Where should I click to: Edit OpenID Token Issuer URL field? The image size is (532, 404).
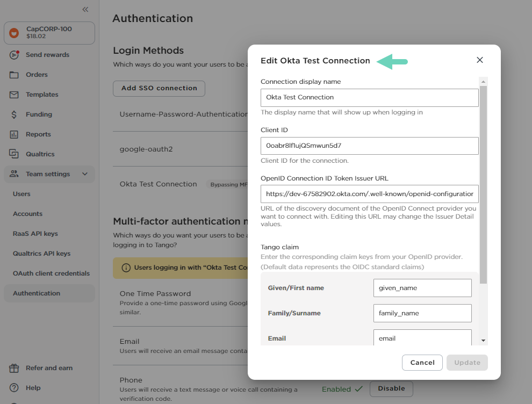click(370, 194)
